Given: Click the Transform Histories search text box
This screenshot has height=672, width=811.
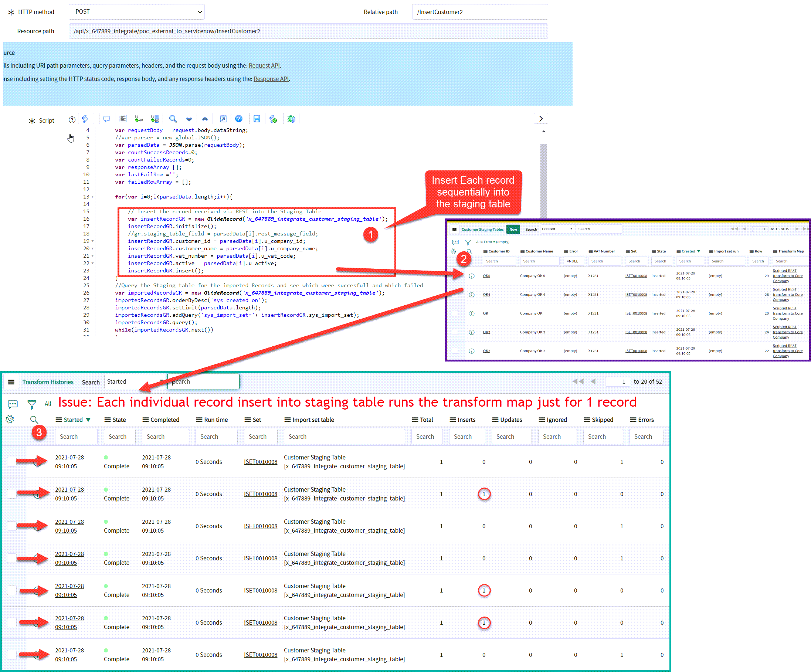Looking at the screenshot, I should point(204,381).
